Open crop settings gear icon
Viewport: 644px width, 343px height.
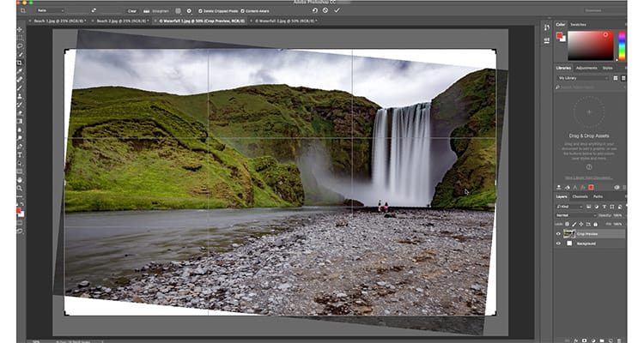tap(189, 10)
